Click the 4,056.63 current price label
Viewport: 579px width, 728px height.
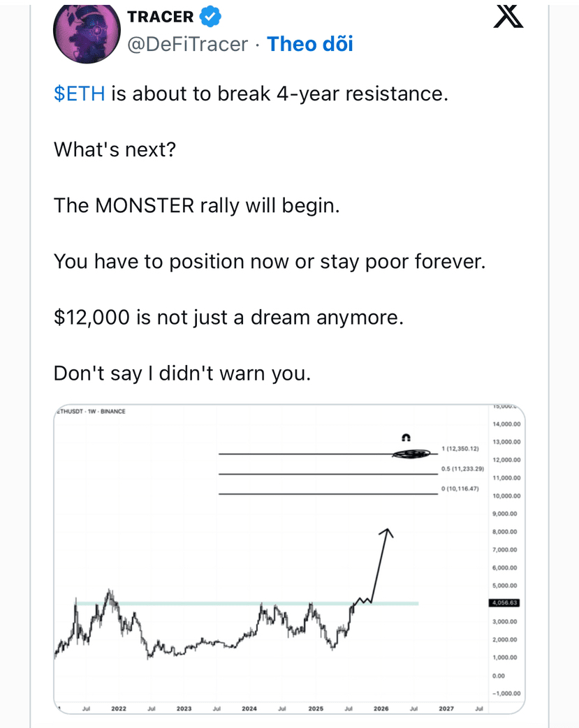point(504,602)
